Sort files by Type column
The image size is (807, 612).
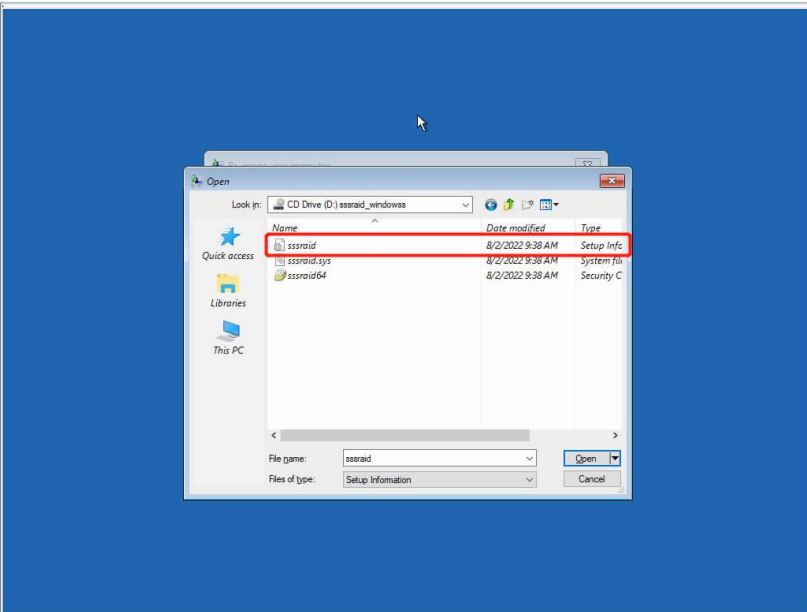(x=600, y=228)
